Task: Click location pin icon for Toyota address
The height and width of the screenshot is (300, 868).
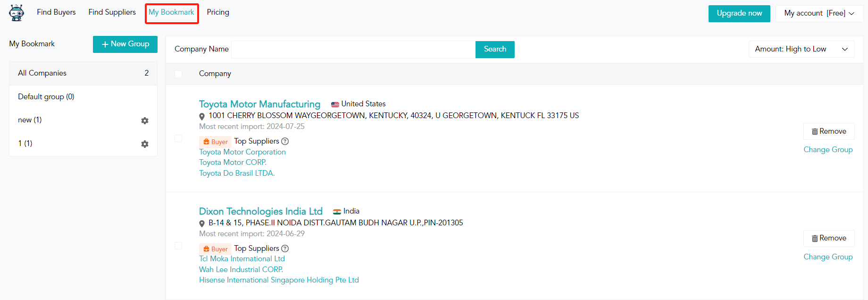Action: tap(202, 116)
